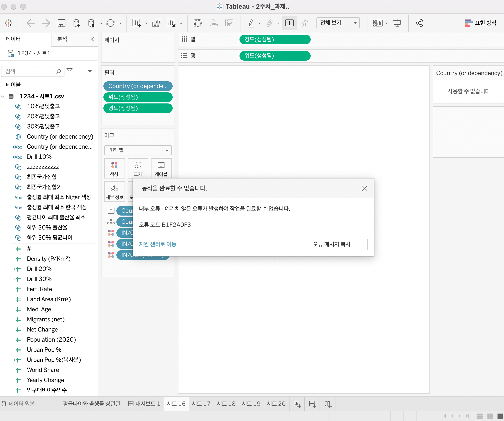Click the 오류 메시지 복사 button
This screenshot has width=504, height=421.
coord(331,244)
